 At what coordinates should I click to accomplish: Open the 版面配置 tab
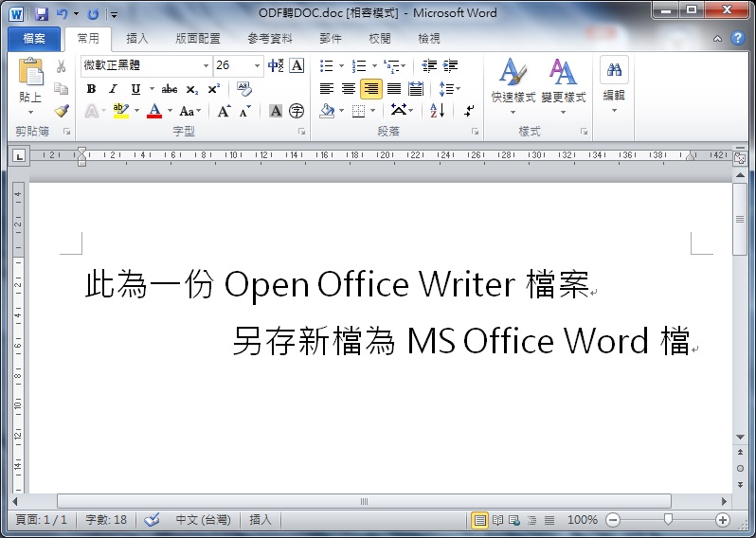point(198,39)
